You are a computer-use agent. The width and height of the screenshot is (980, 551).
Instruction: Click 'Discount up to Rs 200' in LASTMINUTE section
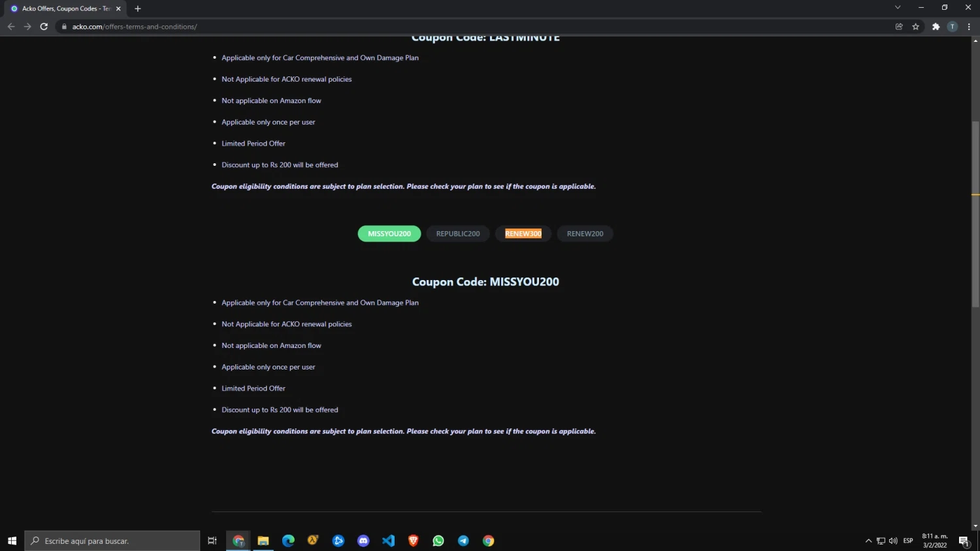coord(280,165)
